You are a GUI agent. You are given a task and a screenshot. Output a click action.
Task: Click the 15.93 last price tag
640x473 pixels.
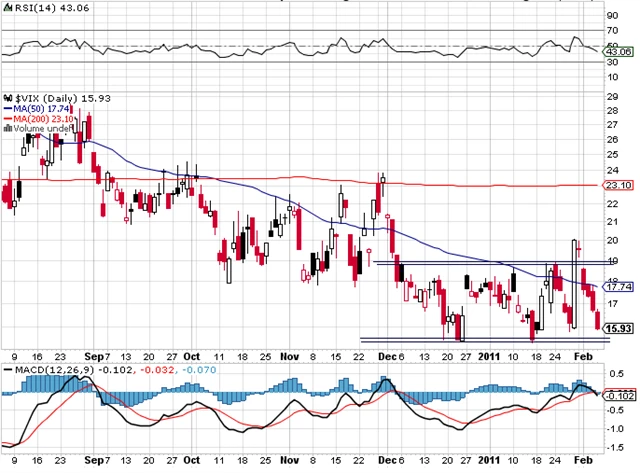coord(618,328)
